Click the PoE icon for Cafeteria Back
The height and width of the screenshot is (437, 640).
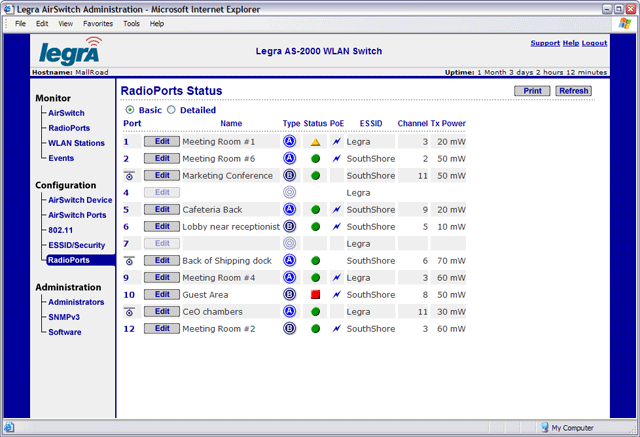pos(336,209)
